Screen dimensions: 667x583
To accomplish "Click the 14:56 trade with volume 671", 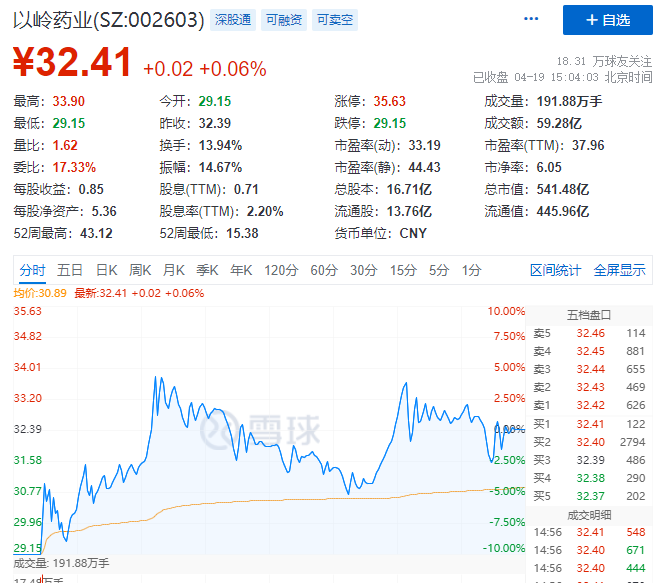I will (589, 550).
